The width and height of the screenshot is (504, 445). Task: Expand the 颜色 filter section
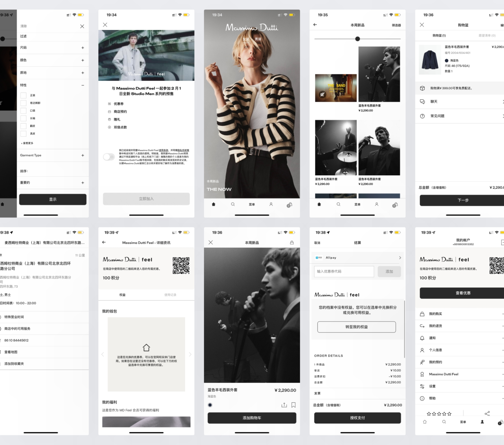tap(83, 60)
